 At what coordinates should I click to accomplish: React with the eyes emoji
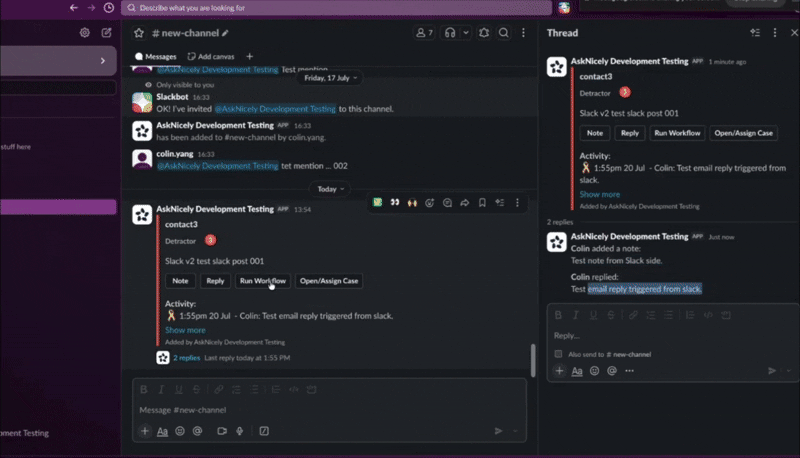395,202
